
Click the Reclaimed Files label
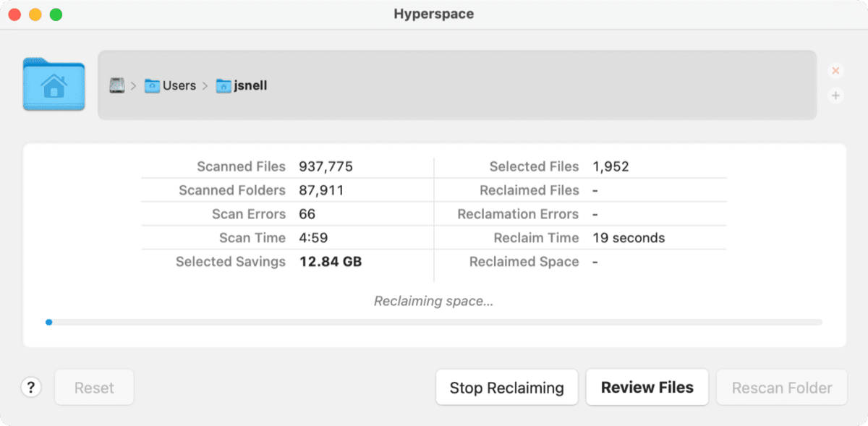click(x=529, y=191)
